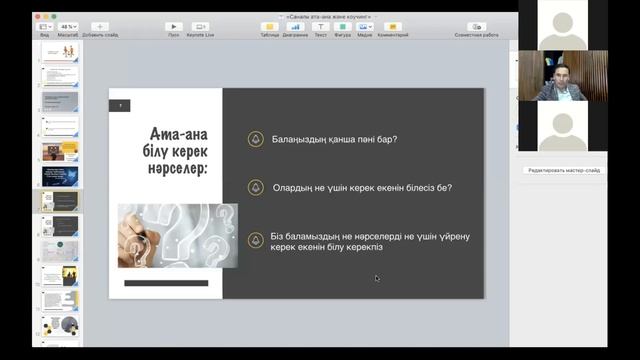Select the question marks image on slide
Image resolution: width=640 pixels, height=360 pixels.
178,236
